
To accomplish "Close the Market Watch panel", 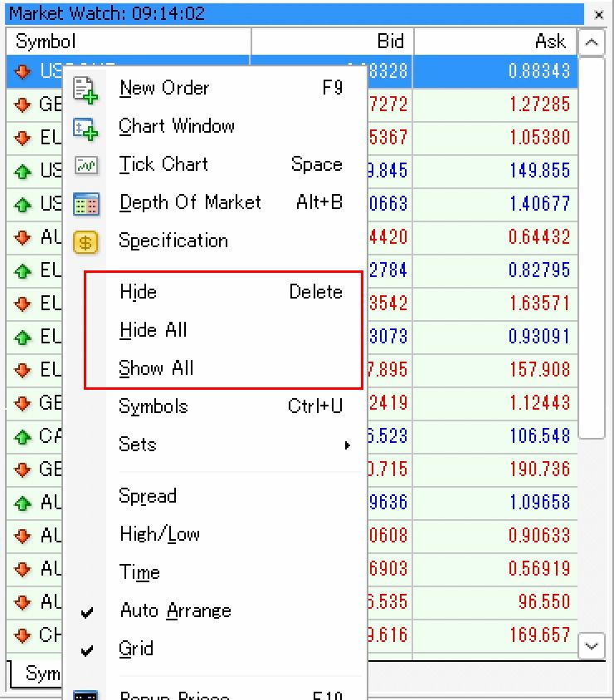I will click(x=599, y=14).
